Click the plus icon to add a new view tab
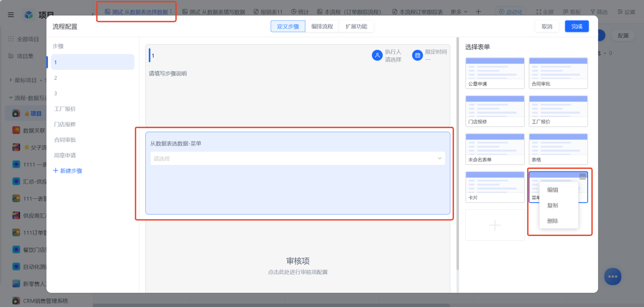This screenshot has height=307, width=644. pos(478,12)
